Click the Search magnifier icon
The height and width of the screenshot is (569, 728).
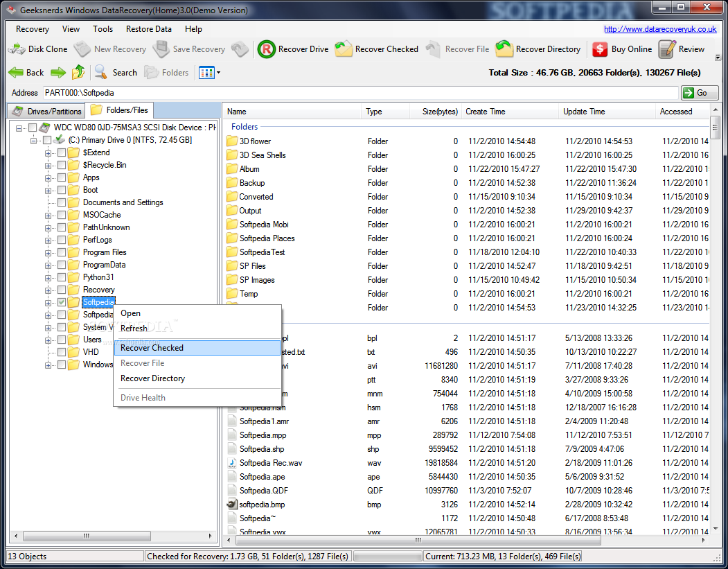click(x=100, y=72)
